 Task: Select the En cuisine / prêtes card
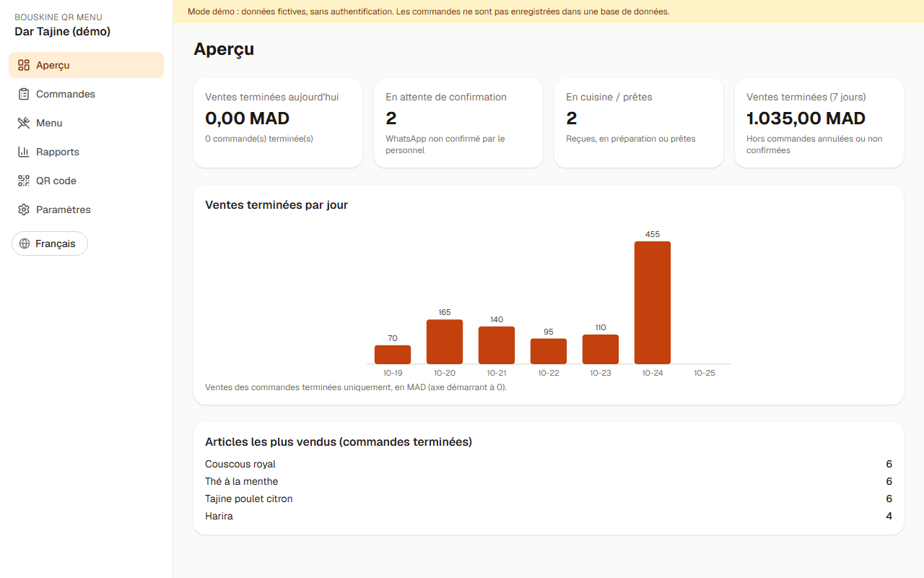(639, 123)
